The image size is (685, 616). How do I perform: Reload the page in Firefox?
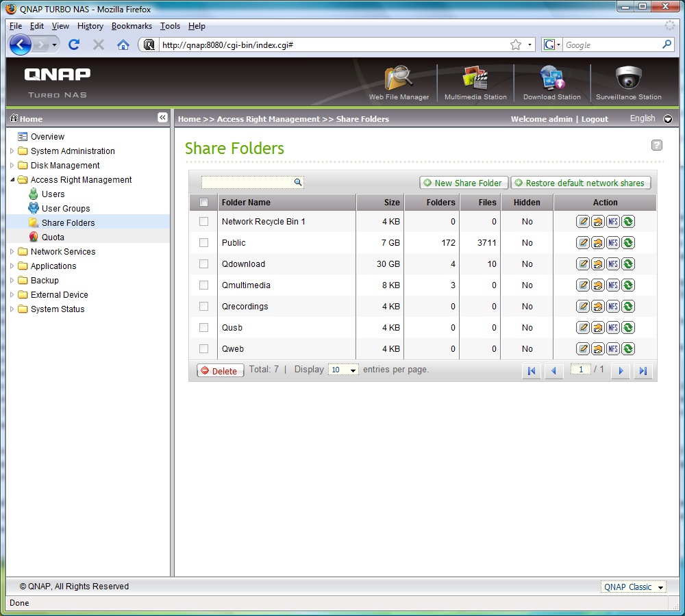[74, 44]
